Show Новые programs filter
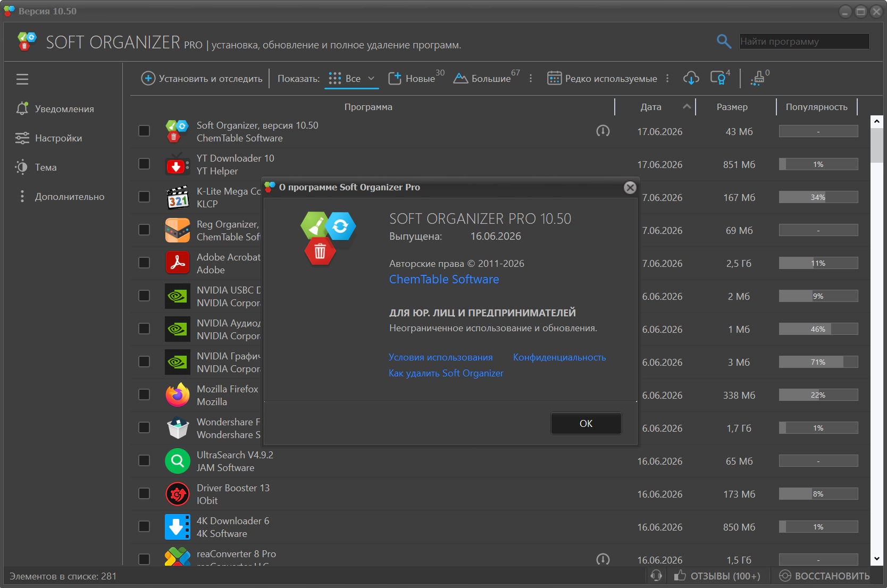Screen dimensions: 887x588 (416, 78)
